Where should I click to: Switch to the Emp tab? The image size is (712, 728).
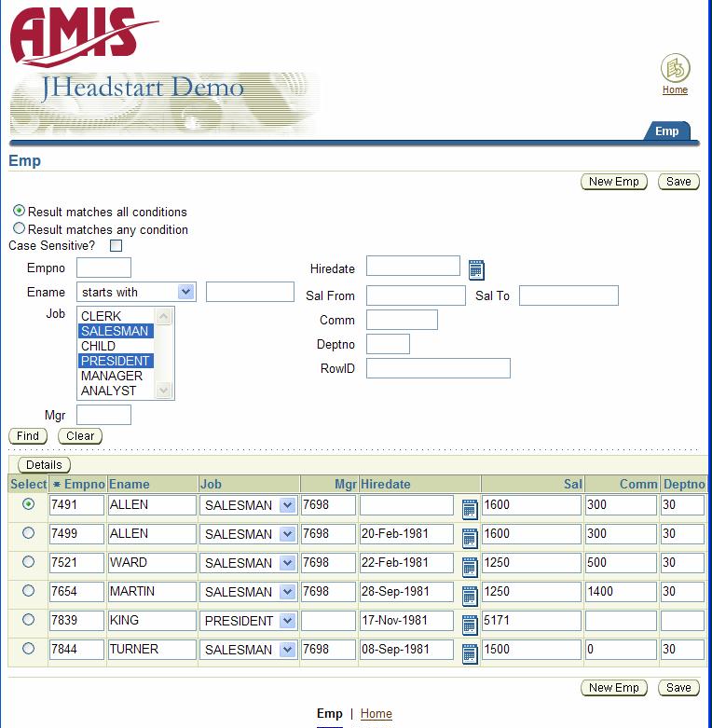pos(666,131)
